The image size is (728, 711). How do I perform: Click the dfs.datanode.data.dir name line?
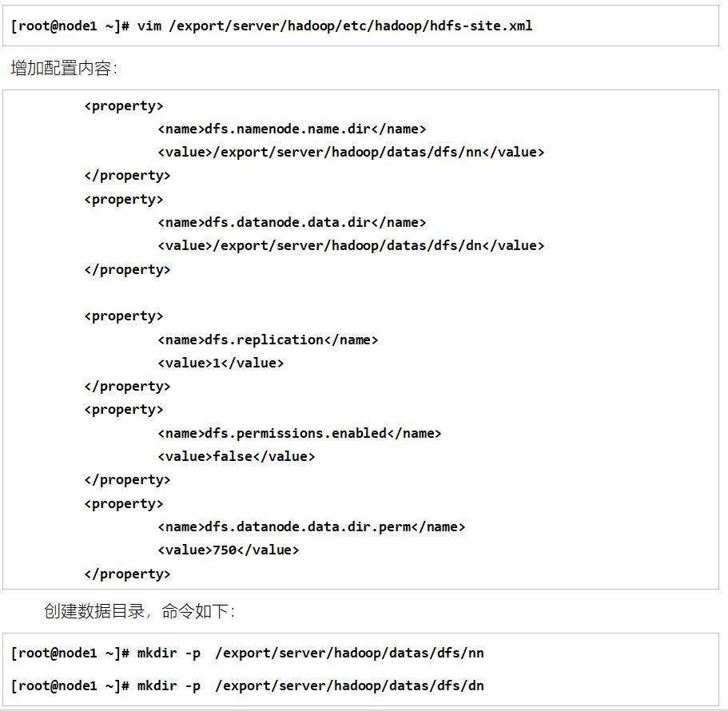pos(292,222)
